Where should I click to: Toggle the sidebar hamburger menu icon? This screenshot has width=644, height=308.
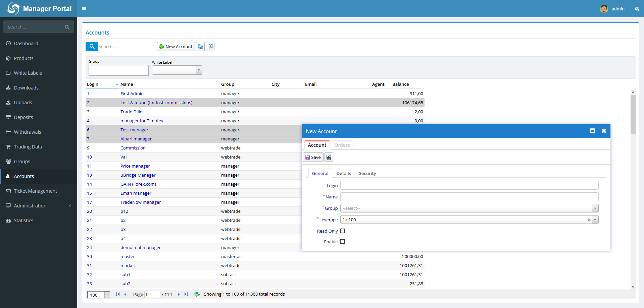point(84,9)
